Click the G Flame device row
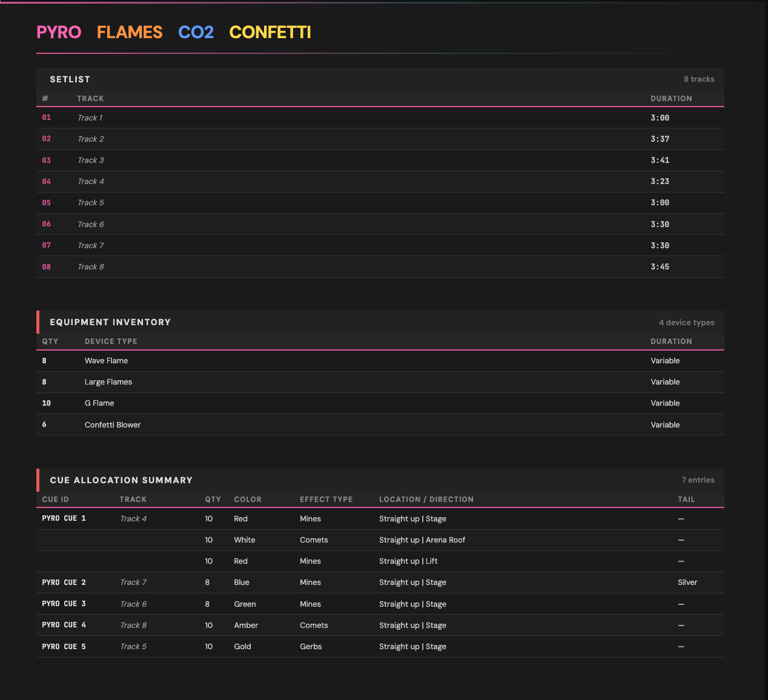Screen dimensions: 768x700 99,403
